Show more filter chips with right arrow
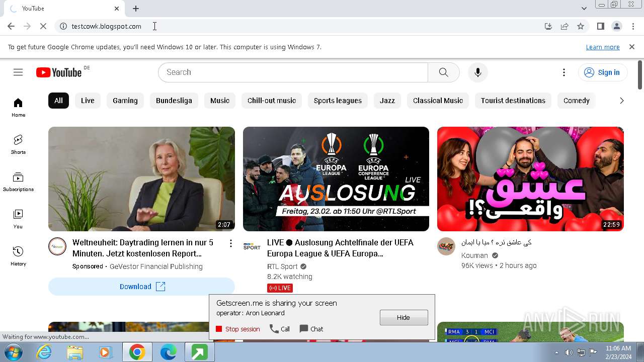The width and height of the screenshot is (644, 362). coord(621,101)
